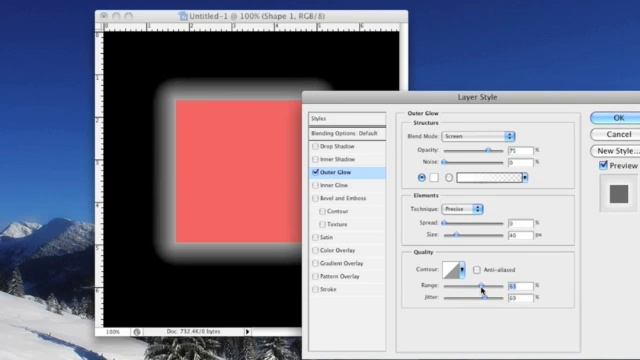Click status bar info icon next to zoom
The height and width of the screenshot is (360, 640).
pos(137,332)
